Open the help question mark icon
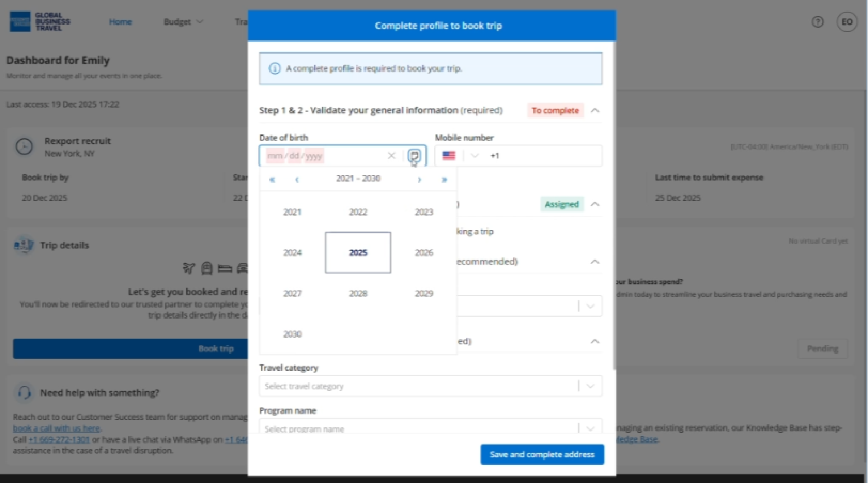The image size is (868, 483). point(817,22)
